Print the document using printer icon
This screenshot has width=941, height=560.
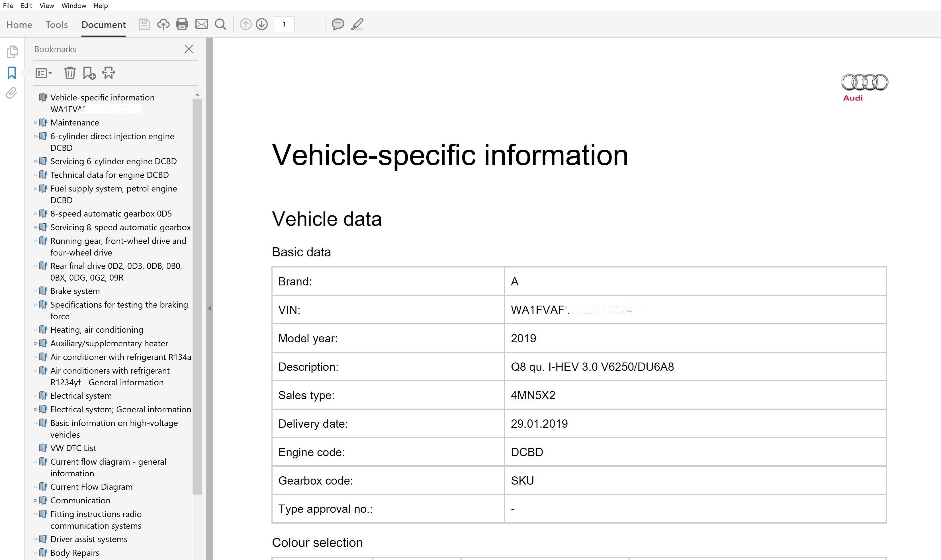point(182,24)
